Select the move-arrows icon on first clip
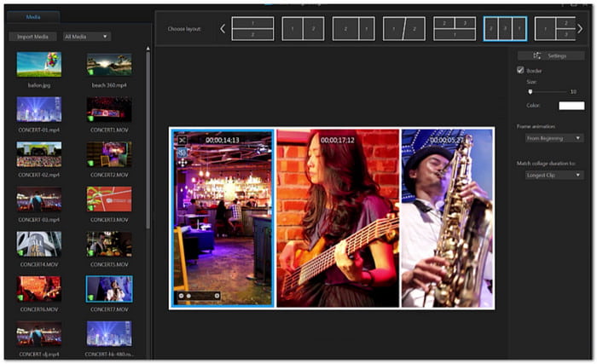This screenshot has width=597, height=364. pos(183,163)
